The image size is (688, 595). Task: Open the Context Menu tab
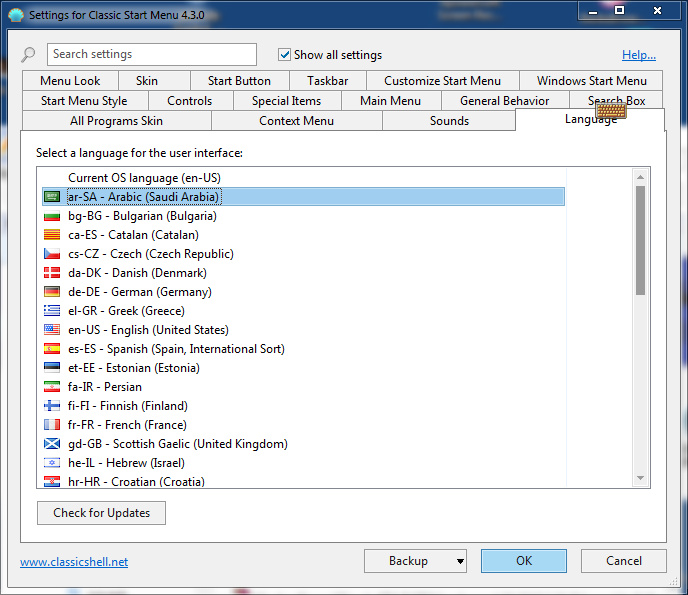coord(297,121)
